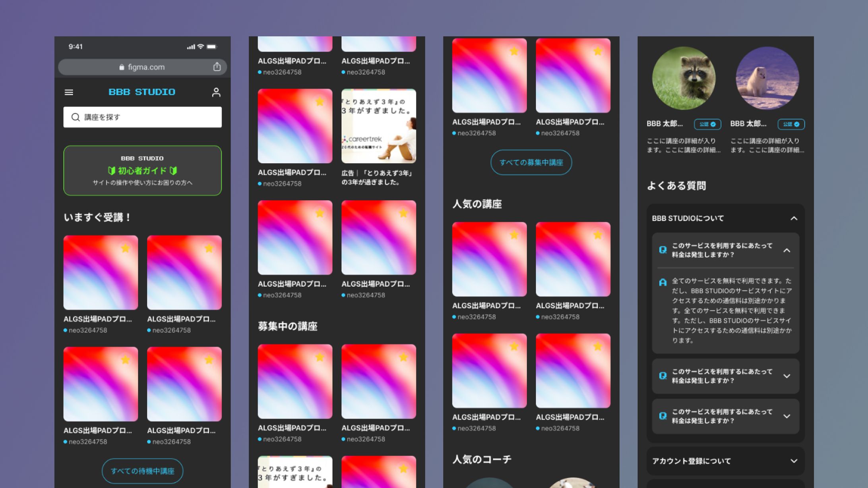The height and width of the screenshot is (488, 868).
Task: Click the 9:41 clock in status bar
Action: pos(76,46)
